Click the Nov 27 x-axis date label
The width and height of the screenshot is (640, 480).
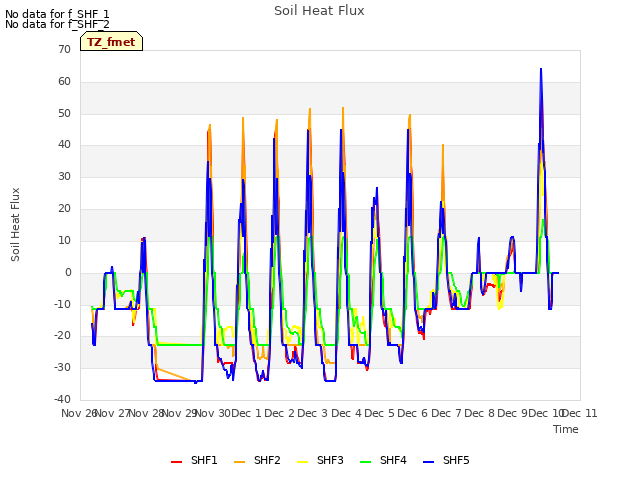tap(112, 413)
